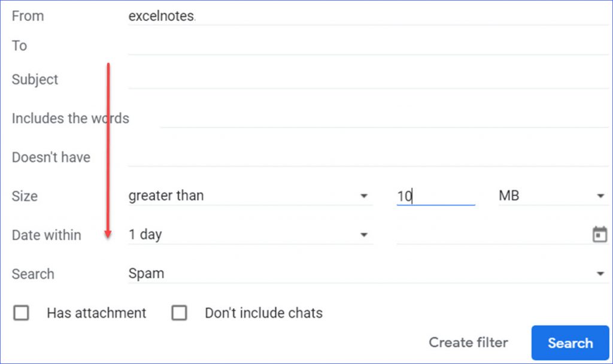Click into the Subject input field
Image resolution: width=613 pixels, height=364 pixels.
coord(367,80)
